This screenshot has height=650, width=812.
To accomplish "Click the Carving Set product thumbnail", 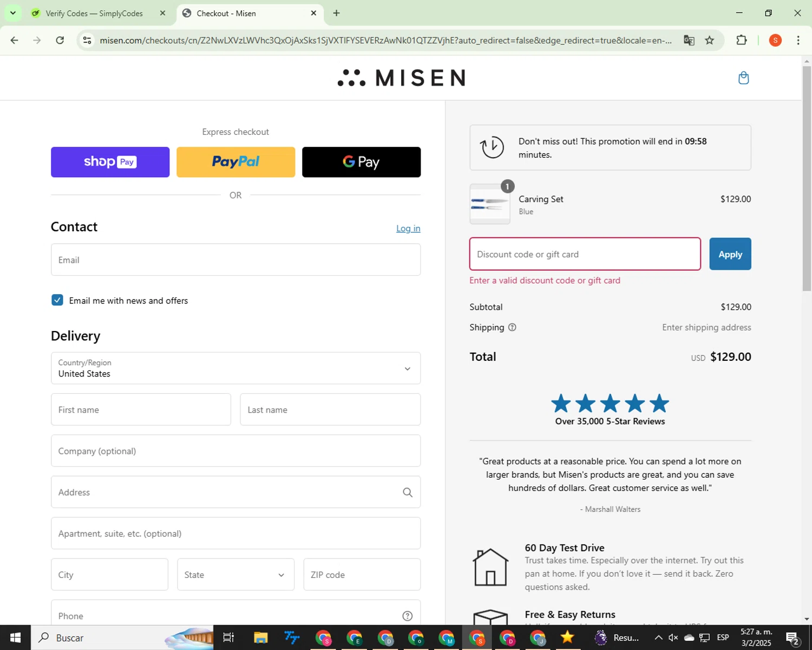I will pos(490,204).
